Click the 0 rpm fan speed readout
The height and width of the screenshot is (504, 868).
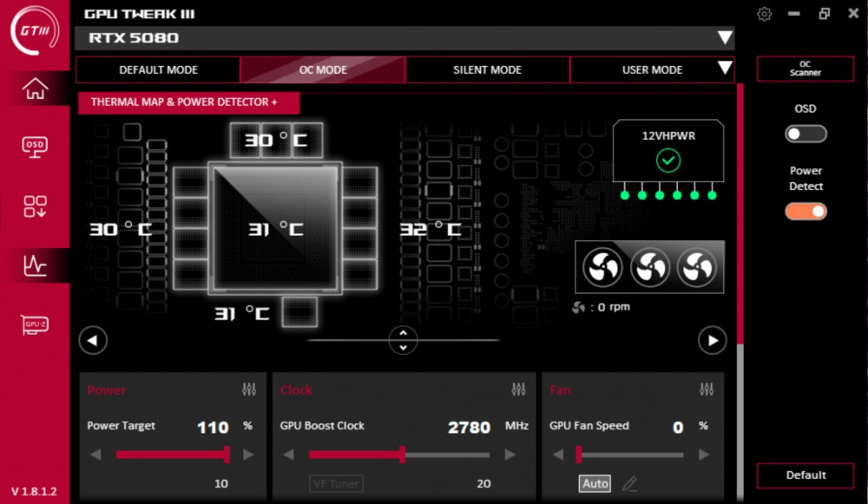(602, 307)
